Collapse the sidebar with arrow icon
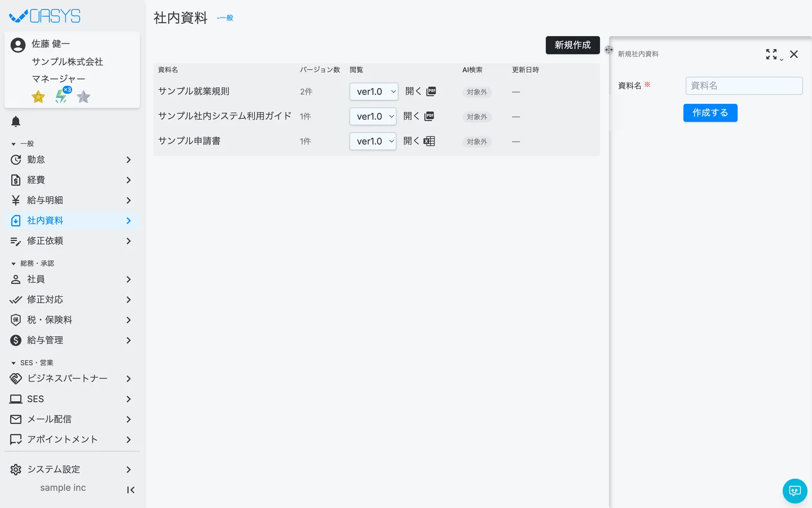The width and height of the screenshot is (812, 508). tap(131, 490)
